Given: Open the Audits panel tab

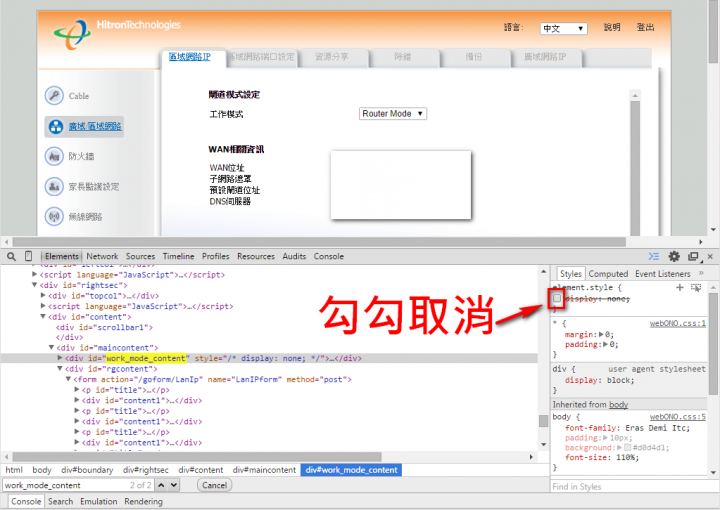Looking at the screenshot, I should pyautogui.click(x=294, y=256).
